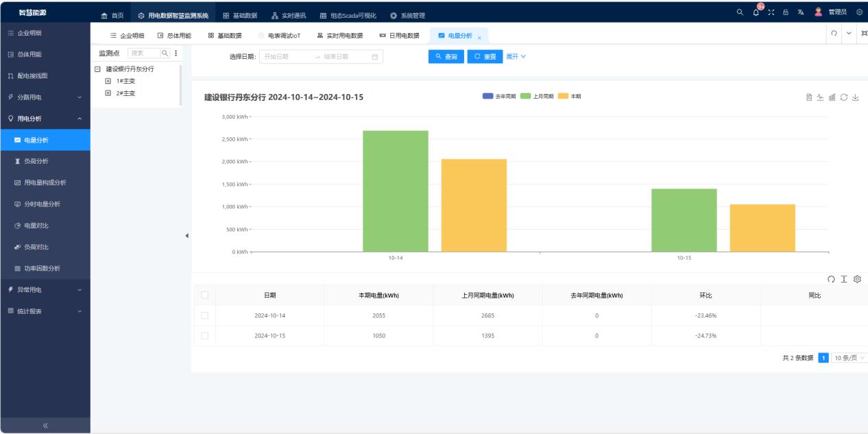Screen dimensions: 868x434
Task: Open the 管理员 user avatar
Action: tap(817, 12)
